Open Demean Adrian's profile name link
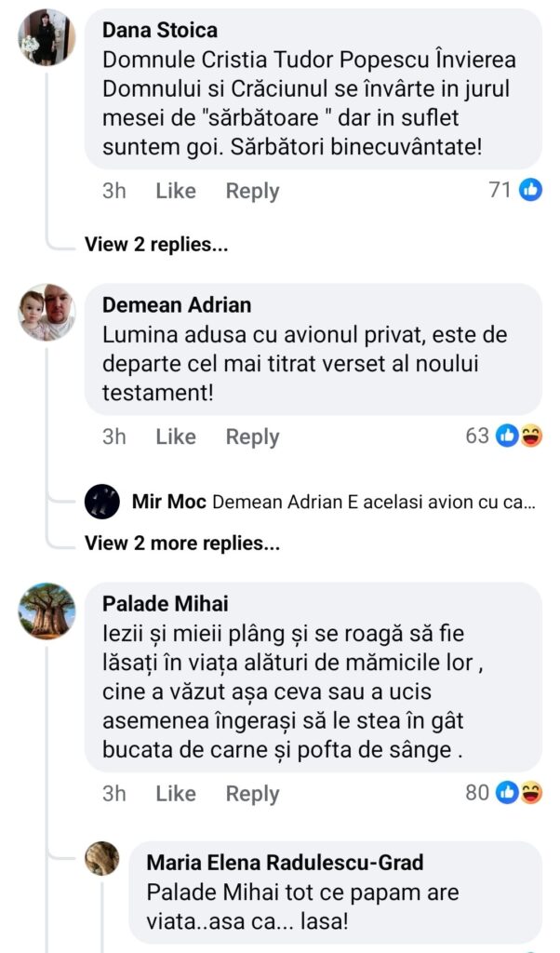 [x=177, y=305]
